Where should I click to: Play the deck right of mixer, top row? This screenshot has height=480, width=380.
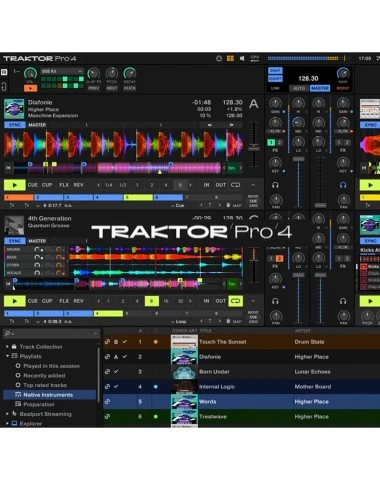(370, 185)
